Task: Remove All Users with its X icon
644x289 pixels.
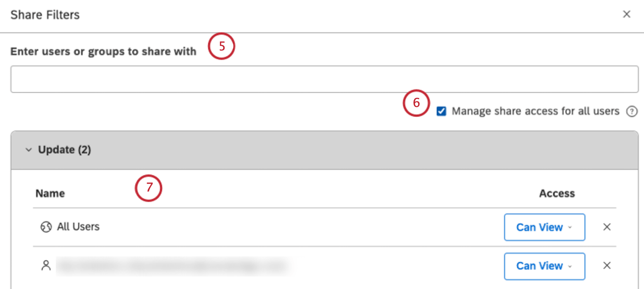Action: pyautogui.click(x=607, y=227)
